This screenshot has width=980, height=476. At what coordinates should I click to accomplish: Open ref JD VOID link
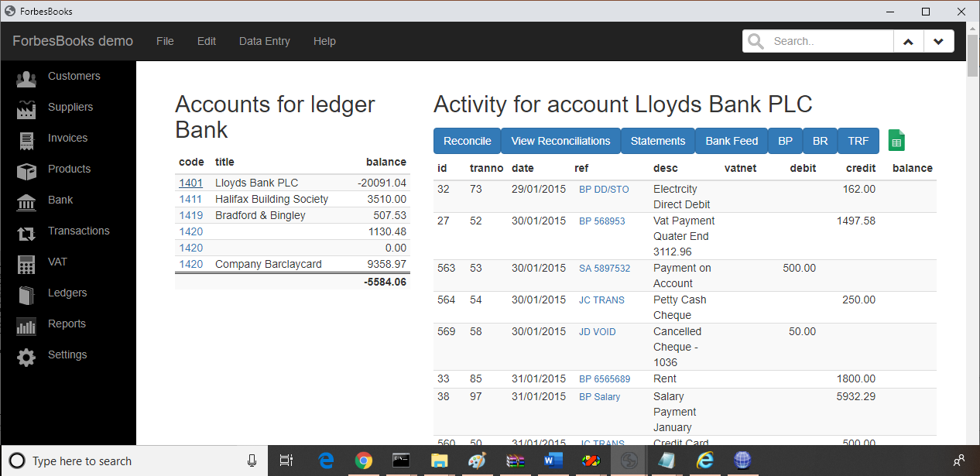point(598,332)
